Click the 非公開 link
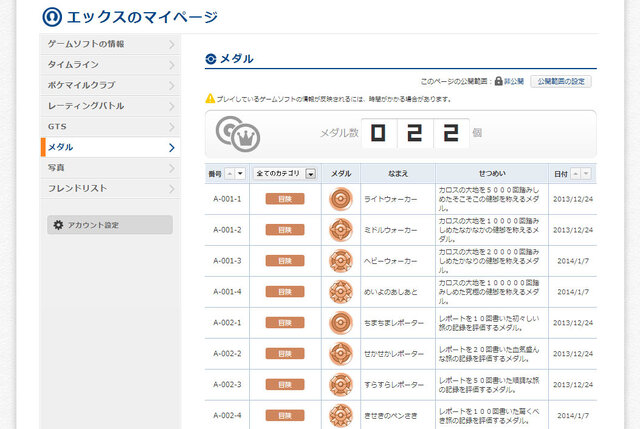The width and height of the screenshot is (640, 429). (x=513, y=82)
